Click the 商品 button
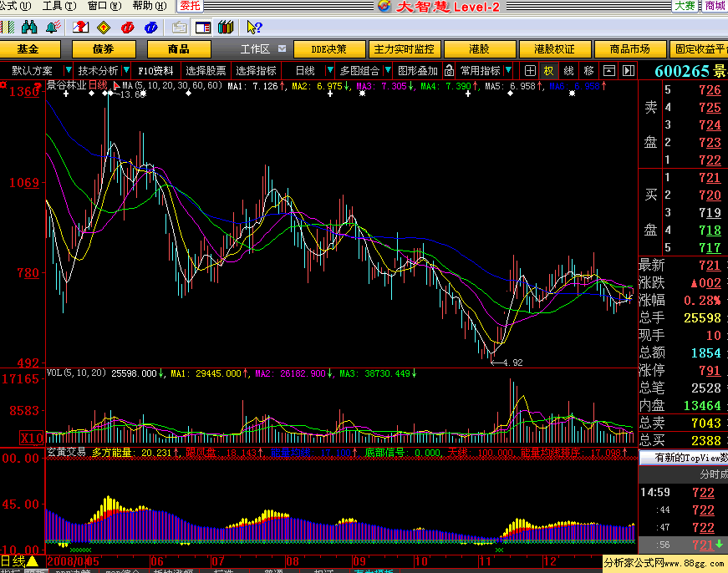This screenshot has height=573, width=728. click(179, 48)
